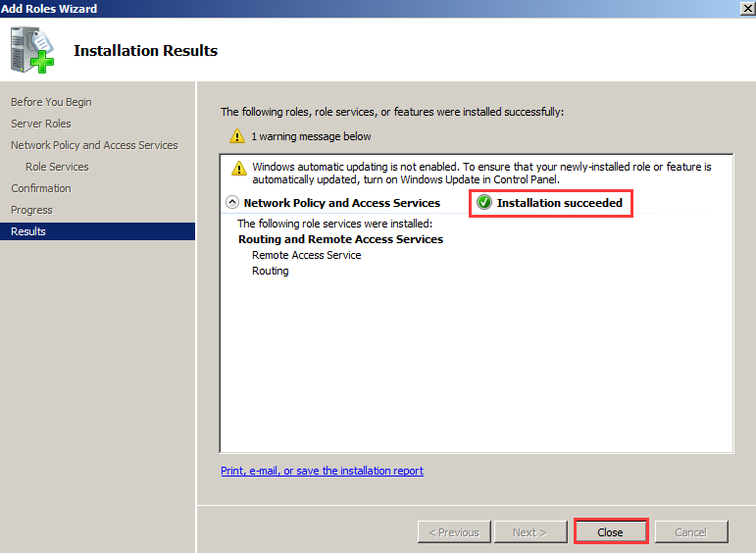Image resolution: width=756 pixels, height=553 pixels.
Task: Select the highlighted Results step
Action: tap(97, 231)
